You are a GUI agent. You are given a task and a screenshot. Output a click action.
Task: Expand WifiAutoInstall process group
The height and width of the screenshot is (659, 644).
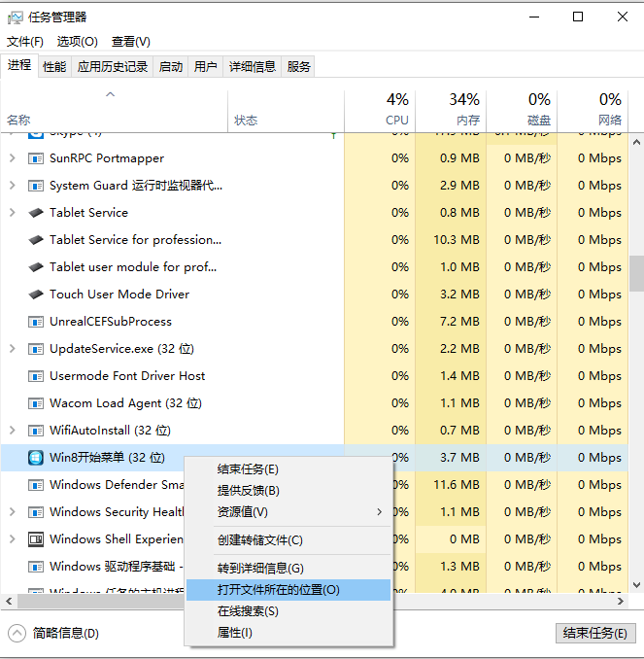[13, 431]
